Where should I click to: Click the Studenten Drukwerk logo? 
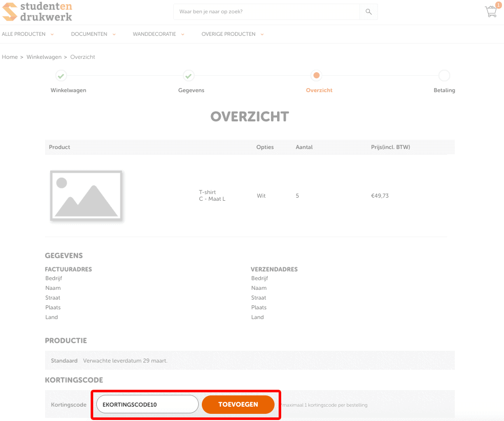pos(37,12)
